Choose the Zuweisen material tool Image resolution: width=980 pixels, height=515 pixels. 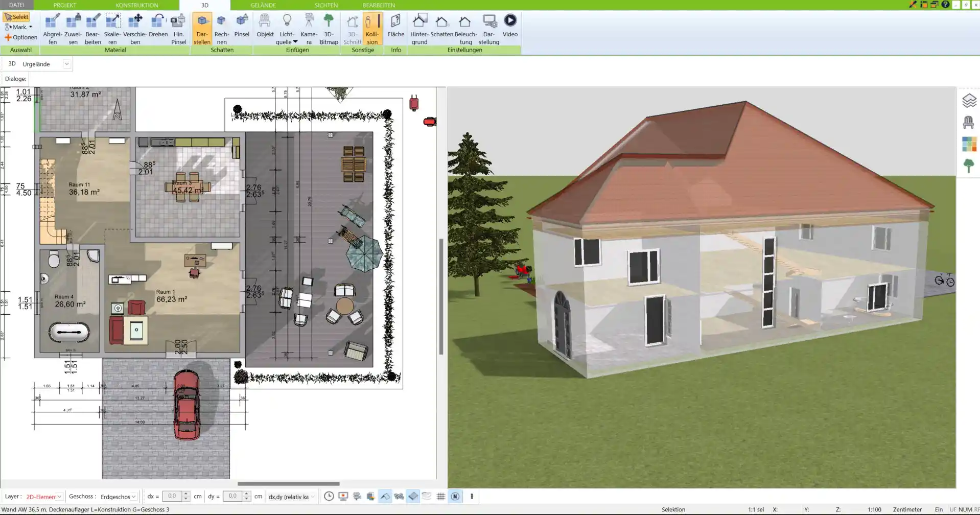pos(73,29)
